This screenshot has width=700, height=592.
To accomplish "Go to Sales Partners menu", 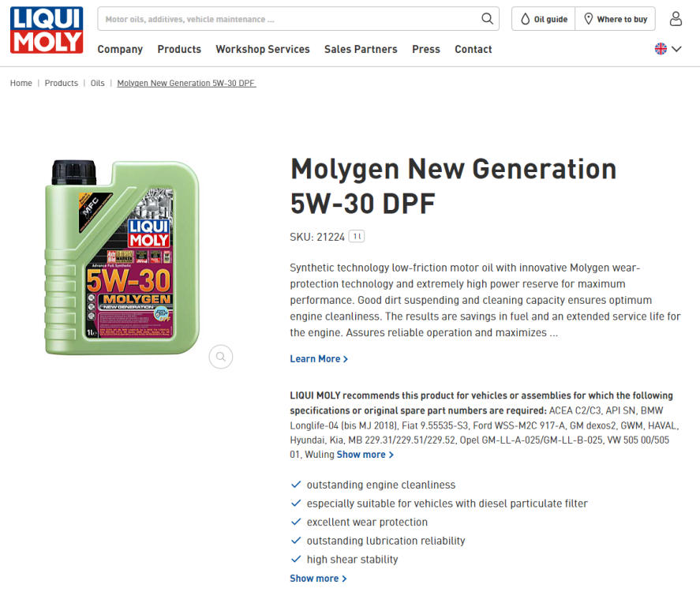I will coord(361,49).
